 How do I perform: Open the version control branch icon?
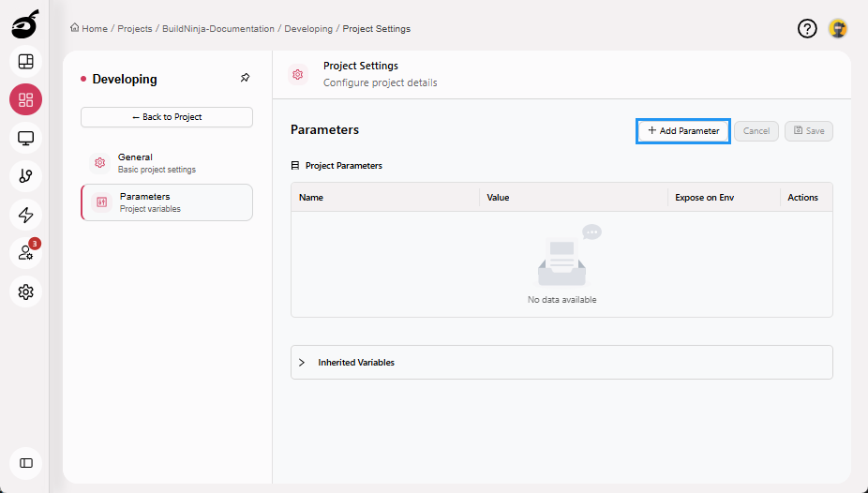point(26,176)
